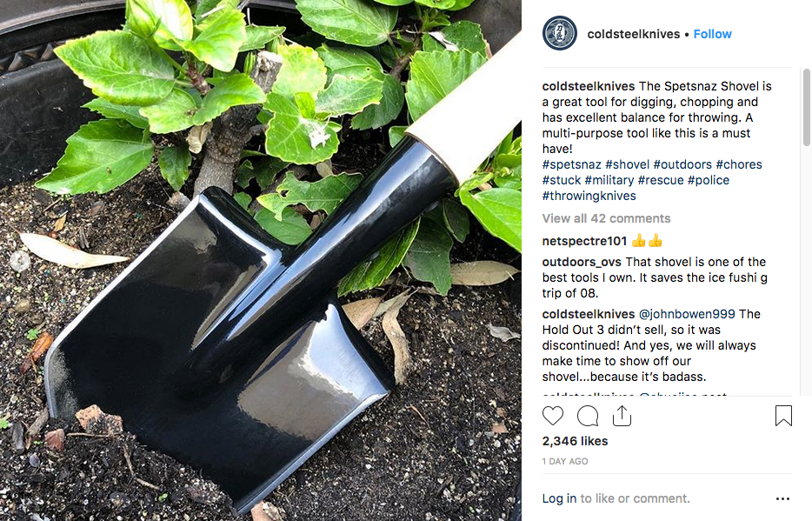Image resolution: width=812 pixels, height=521 pixels.
Task: Visit netspectre101 commenter profile
Action: (x=585, y=241)
